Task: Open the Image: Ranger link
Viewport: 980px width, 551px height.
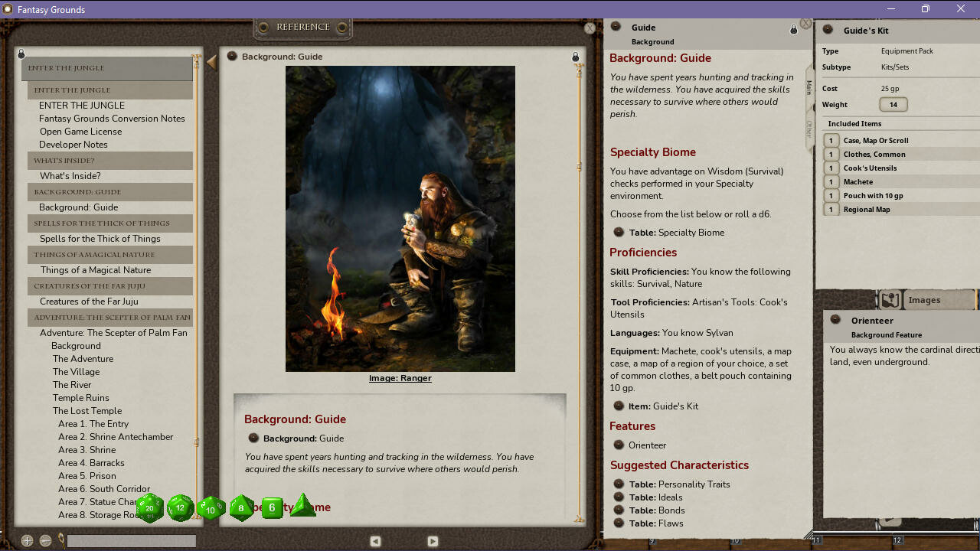Action: click(x=400, y=378)
